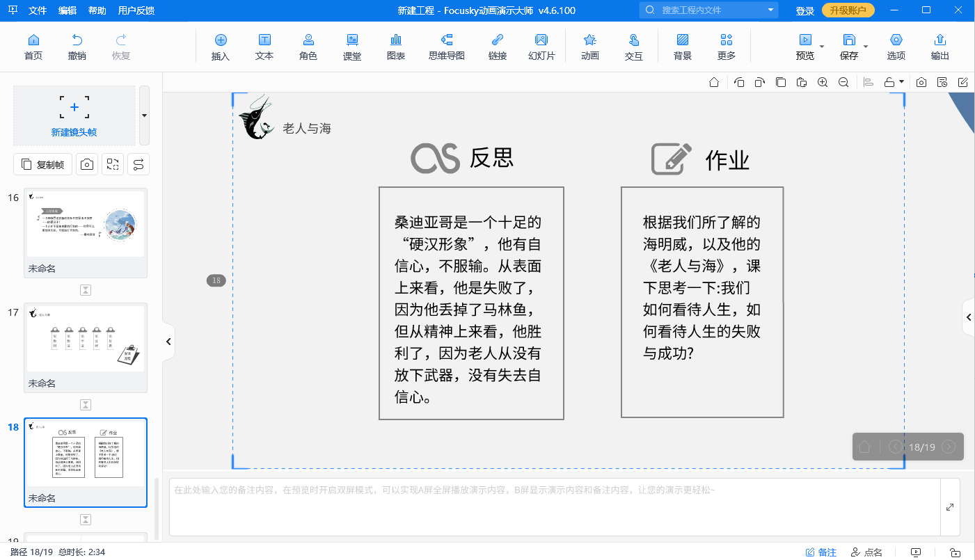Click the camera icon beside 复制帧
975x560 pixels.
87,164
